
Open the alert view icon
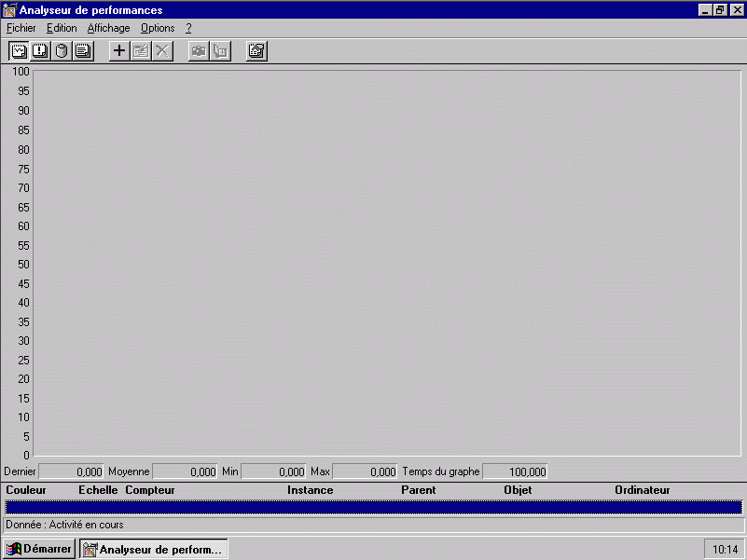pyautogui.click(x=40, y=51)
